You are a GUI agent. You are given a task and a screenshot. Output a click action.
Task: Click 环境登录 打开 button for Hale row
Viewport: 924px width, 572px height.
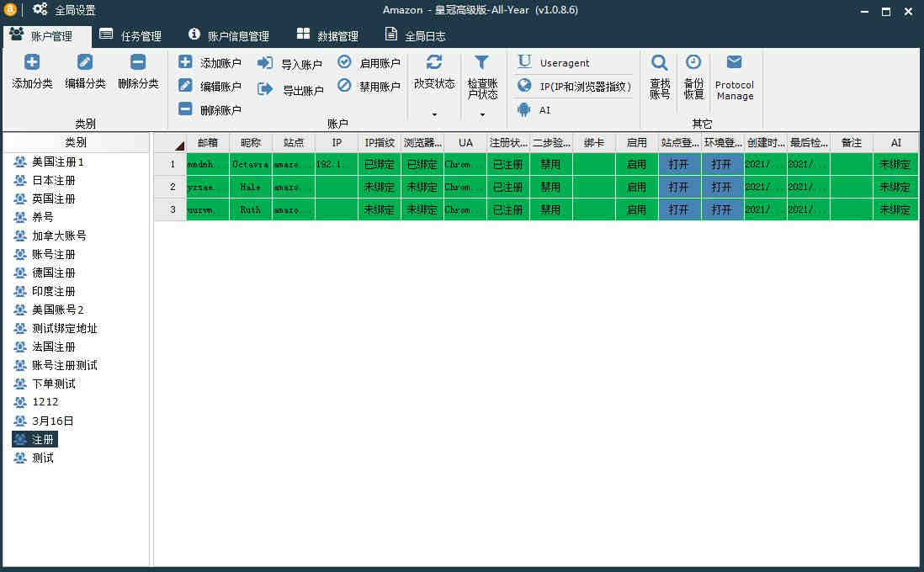(723, 187)
